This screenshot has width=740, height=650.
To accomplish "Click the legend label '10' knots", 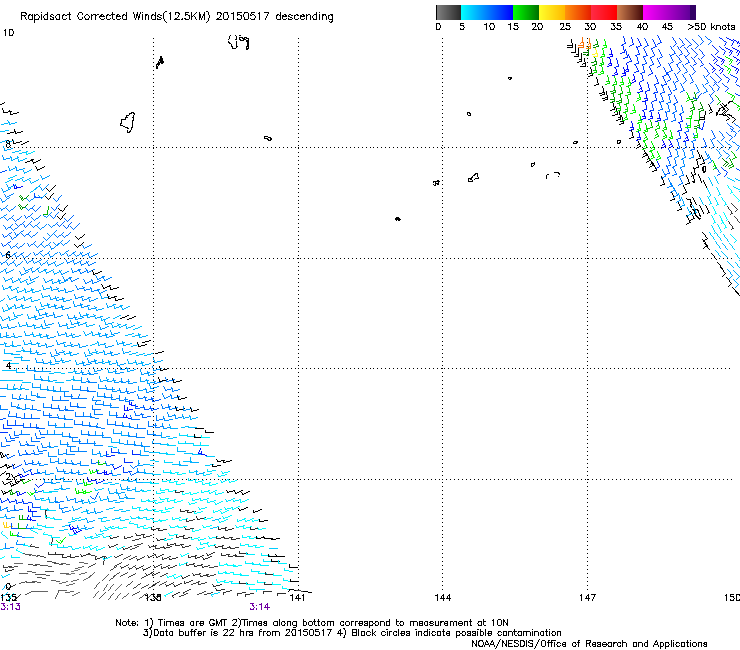I will coord(489,27).
